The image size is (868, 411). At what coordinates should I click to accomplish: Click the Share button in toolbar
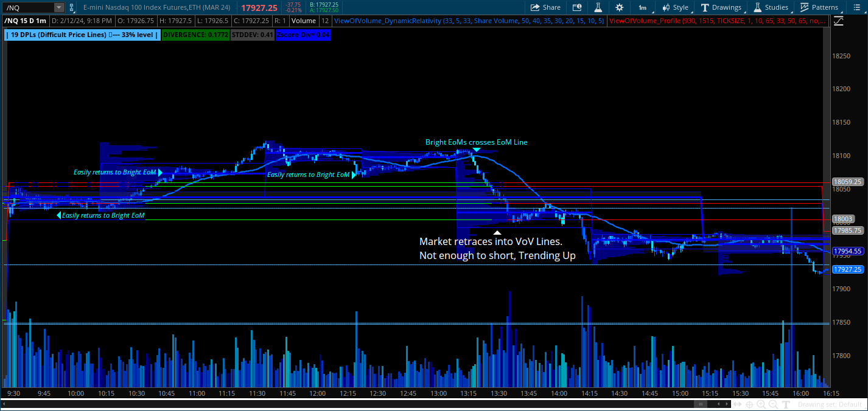click(545, 7)
